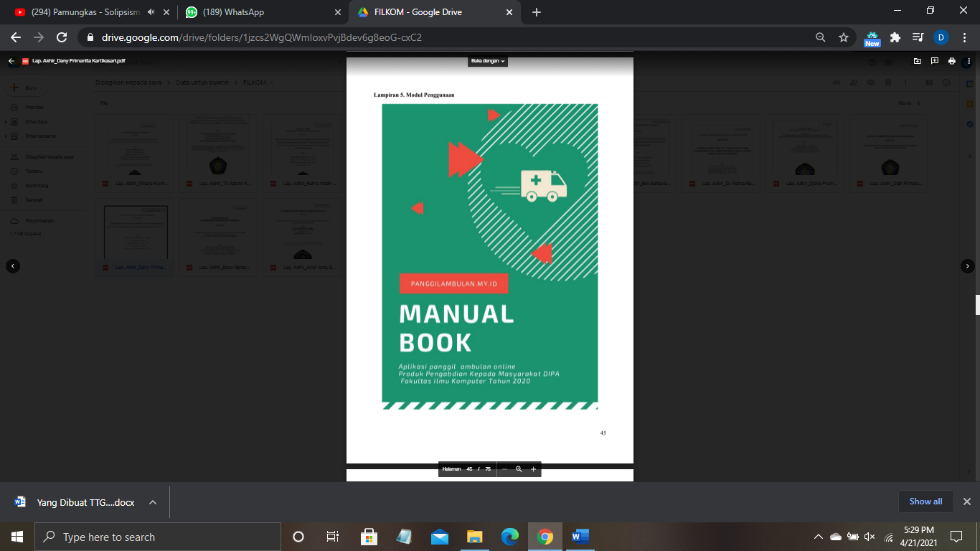Viewport: 980px width, 551px height.
Task: Click the zoom magnifier in address bar
Action: coord(820,37)
